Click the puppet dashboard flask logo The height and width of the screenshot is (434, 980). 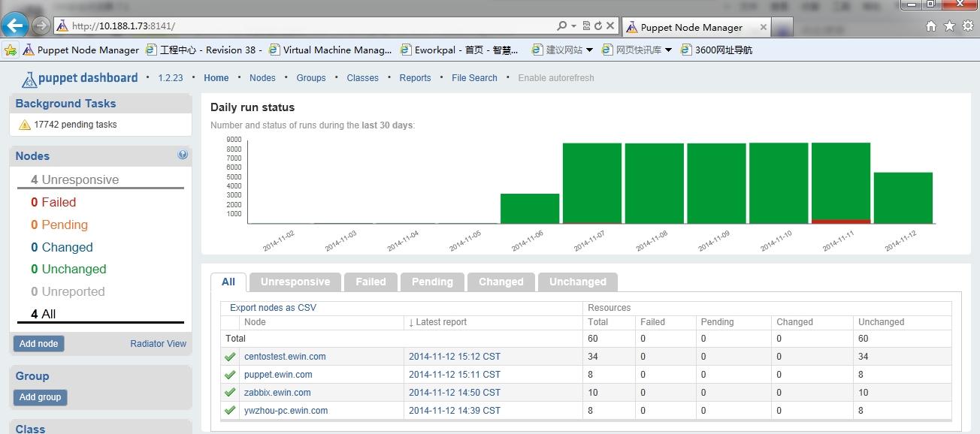coord(29,79)
